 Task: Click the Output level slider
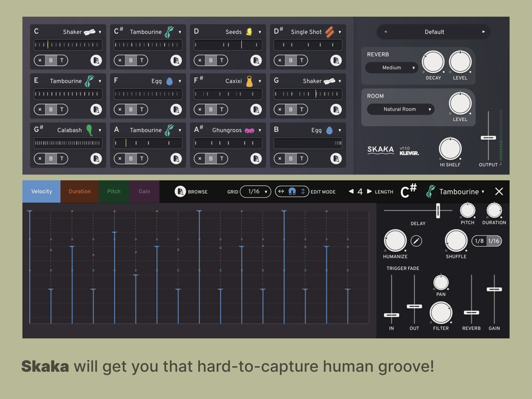(x=488, y=137)
